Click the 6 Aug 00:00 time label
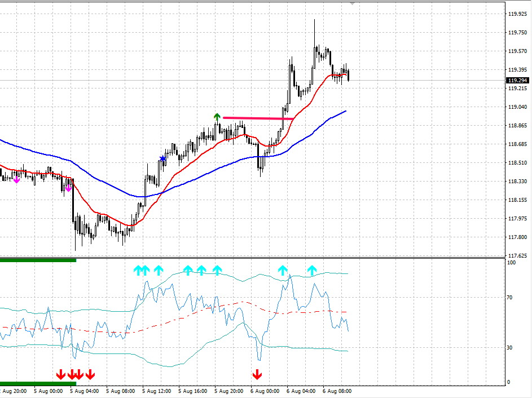This screenshot has height=398, width=532. (265, 390)
